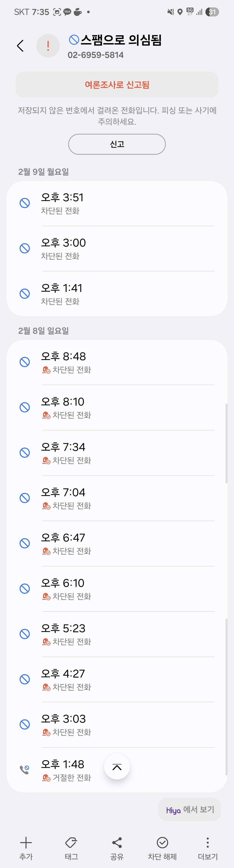
Task: Tap the back arrow at top
Action: 20,46
